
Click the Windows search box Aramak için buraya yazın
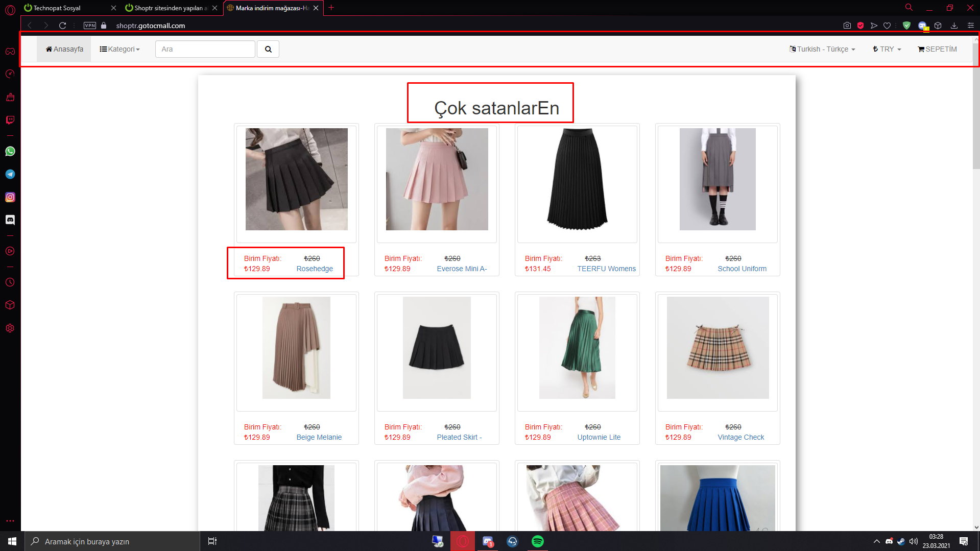coord(112,541)
